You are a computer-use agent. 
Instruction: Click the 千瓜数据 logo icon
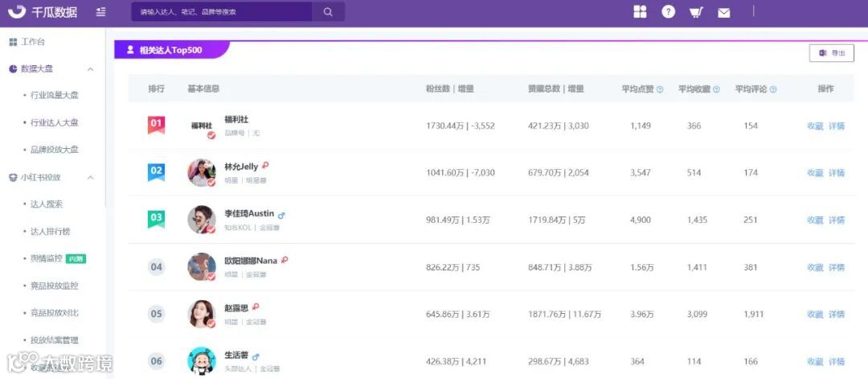17,11
